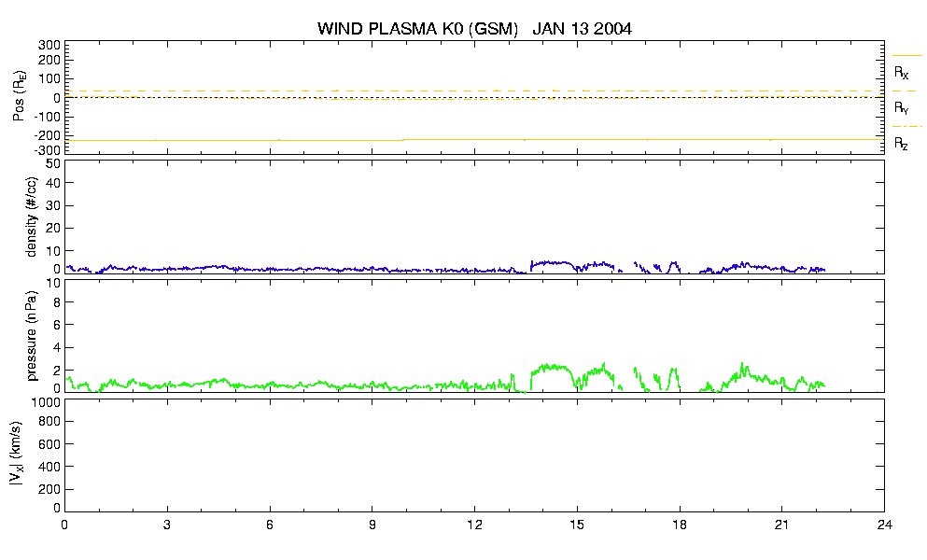The height and width of the screenshot is (560, 927).
Task: Click the Rz legend label
Action: tap(901, 144)
